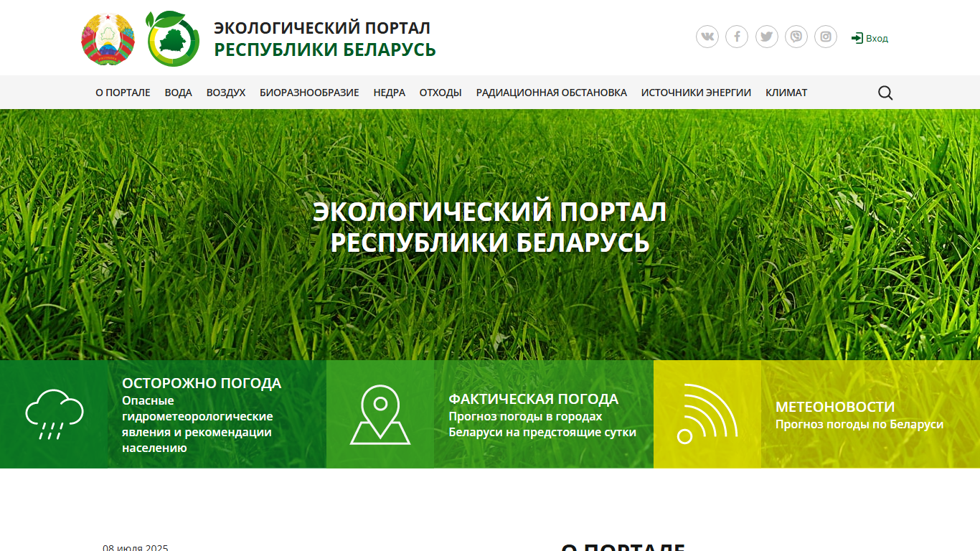Click the 08 июля 2025 date
This screenshot has height=551, width=980.
(136, 547)
